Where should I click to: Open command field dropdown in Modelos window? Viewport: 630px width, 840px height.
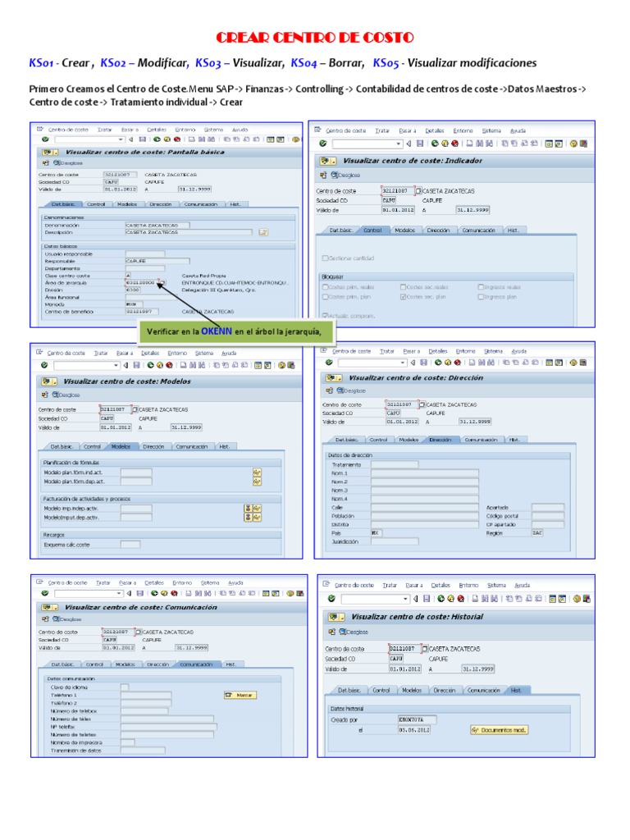pyautogui.click(x=116, y=365)
